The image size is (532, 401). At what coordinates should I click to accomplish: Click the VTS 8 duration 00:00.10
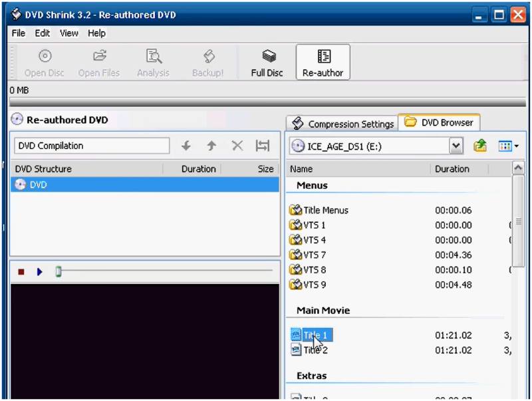point(454,270)
